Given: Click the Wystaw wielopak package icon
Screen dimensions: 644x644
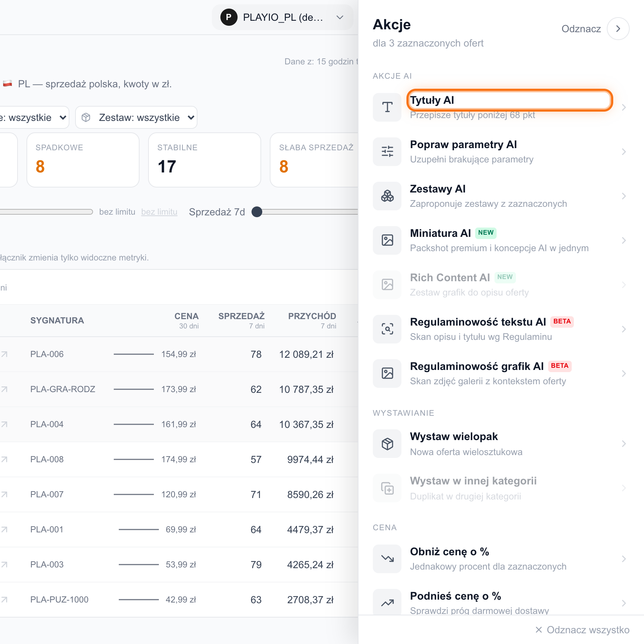Looking at the screenshot, I should point(387,444).
